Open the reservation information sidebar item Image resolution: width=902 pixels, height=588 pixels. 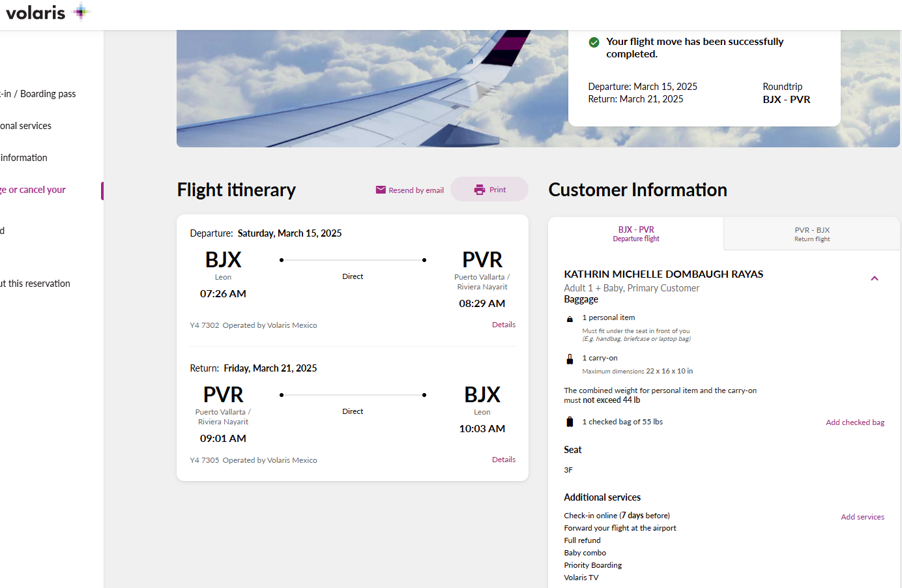tap(23, 157)
